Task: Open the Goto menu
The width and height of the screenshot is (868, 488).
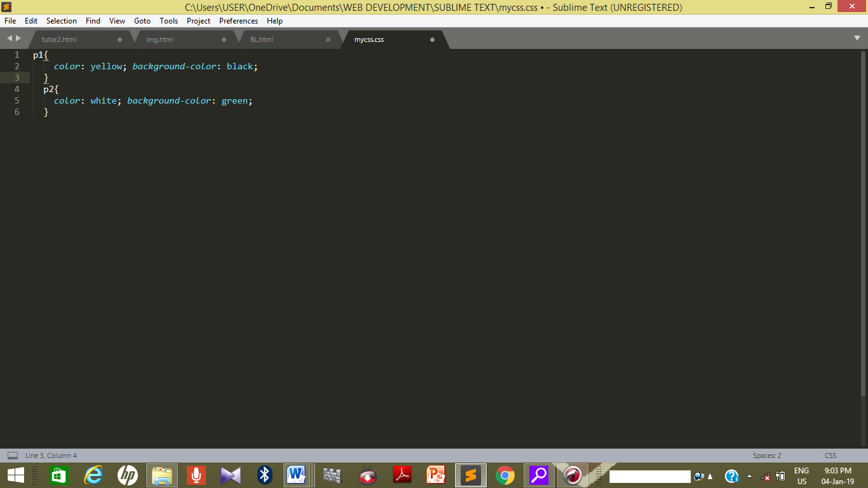Action: 142,21
